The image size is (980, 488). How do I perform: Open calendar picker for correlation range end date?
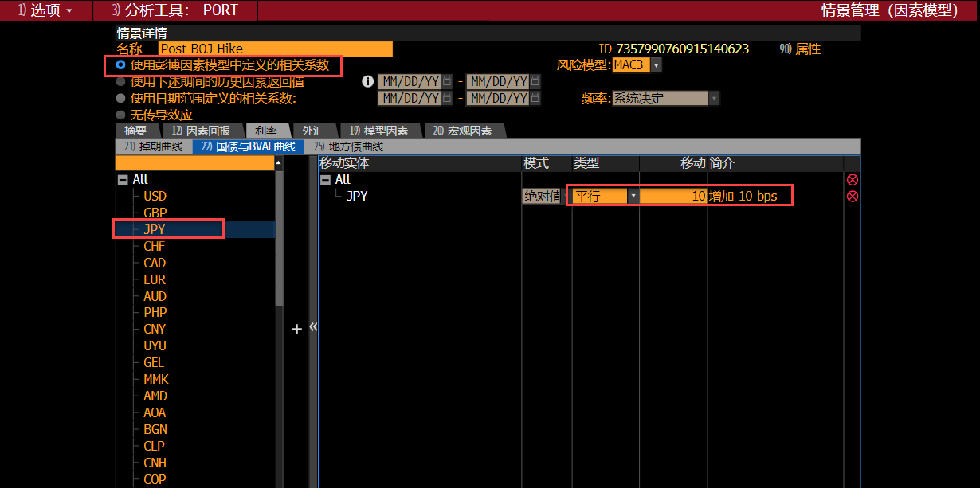pyautogui.click(x=535, y=99)
